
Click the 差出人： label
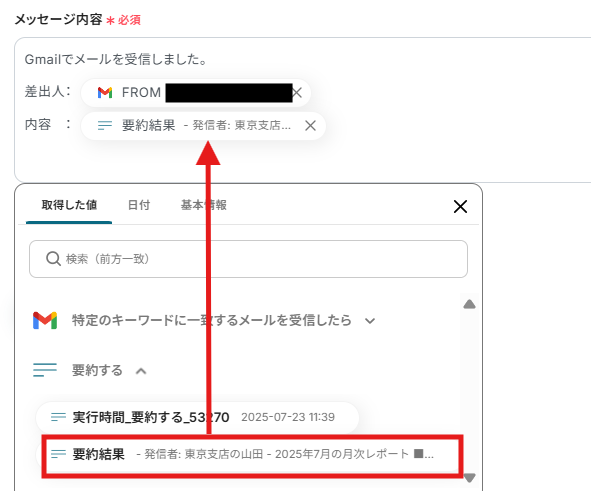pos(47,92)
